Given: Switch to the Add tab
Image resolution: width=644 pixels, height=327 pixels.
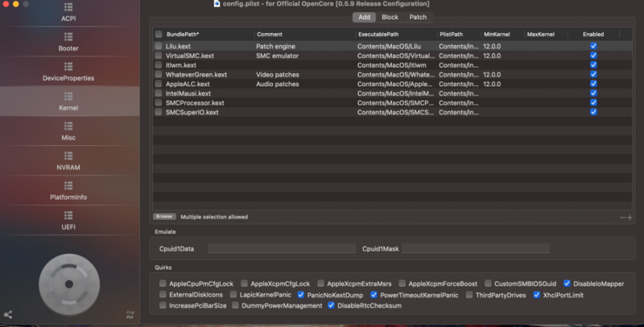Looking at the screenshot, I should coord(364,17).
